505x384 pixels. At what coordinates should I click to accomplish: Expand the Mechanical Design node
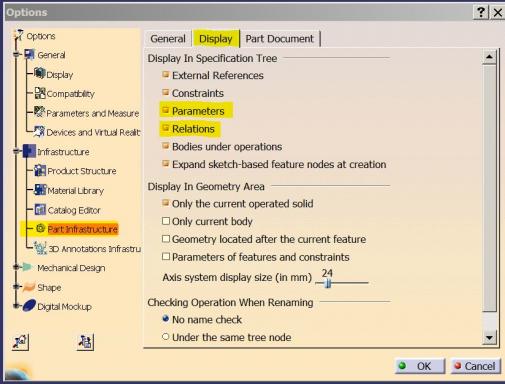[16, 267]
